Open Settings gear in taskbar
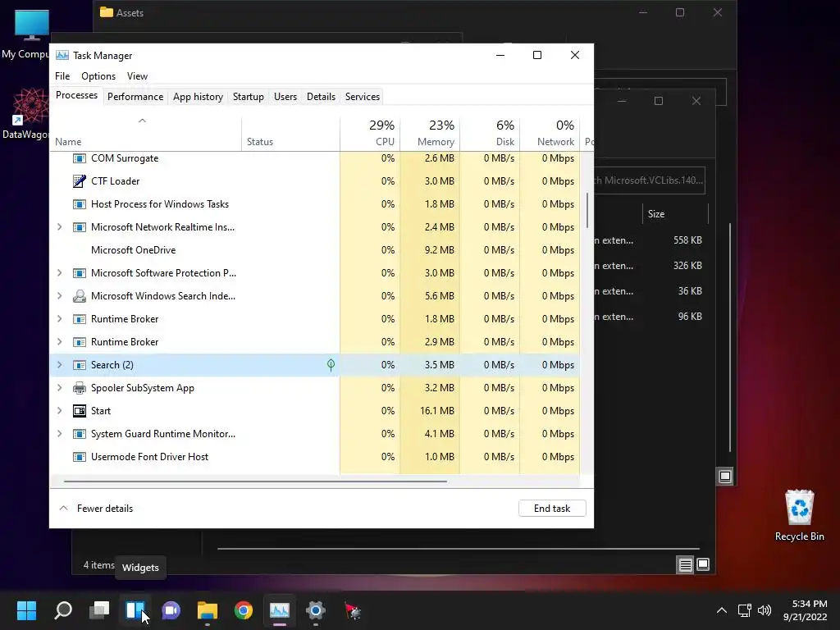This screenshot has height=630, width=840. [316, 610]
